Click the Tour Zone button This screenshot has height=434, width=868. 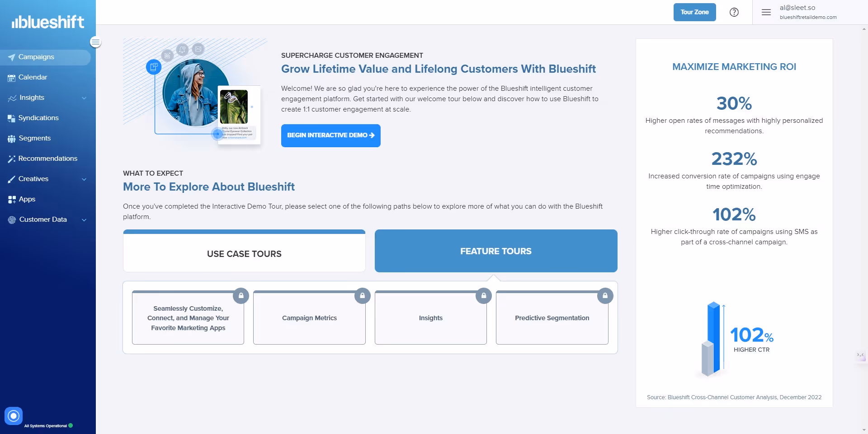[x=695, y=12]
